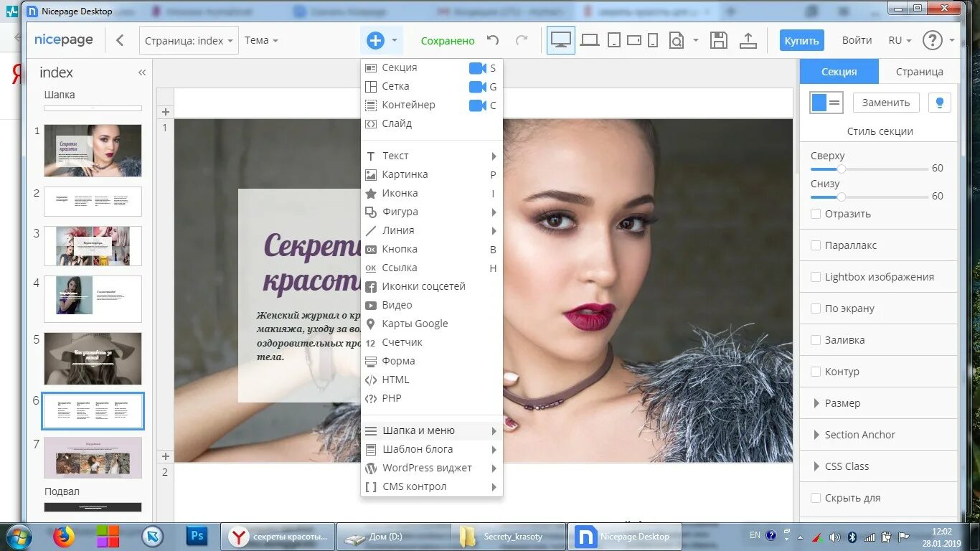Viewport: 980px width, 551px height.
Task: Go back using the left arrow icon
Action: coord(121,41)
